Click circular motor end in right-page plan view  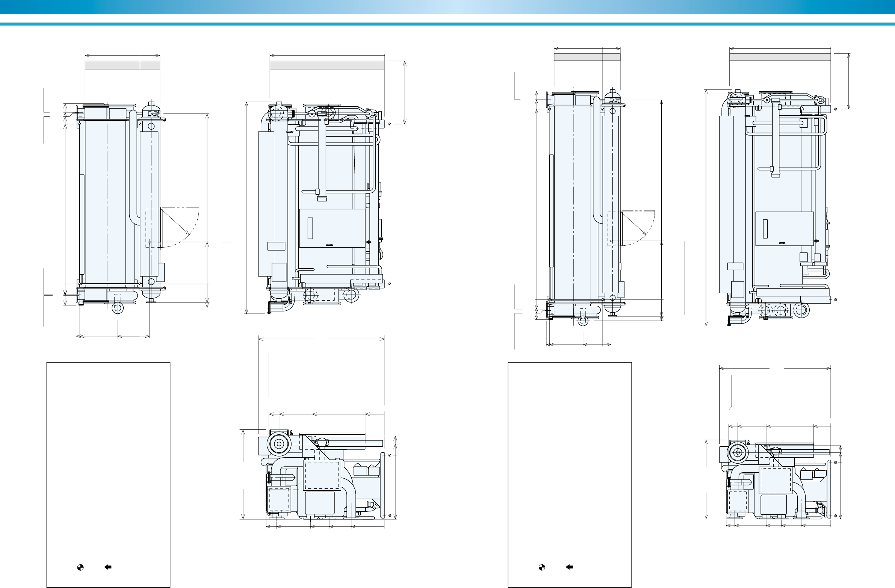(738, 453)
